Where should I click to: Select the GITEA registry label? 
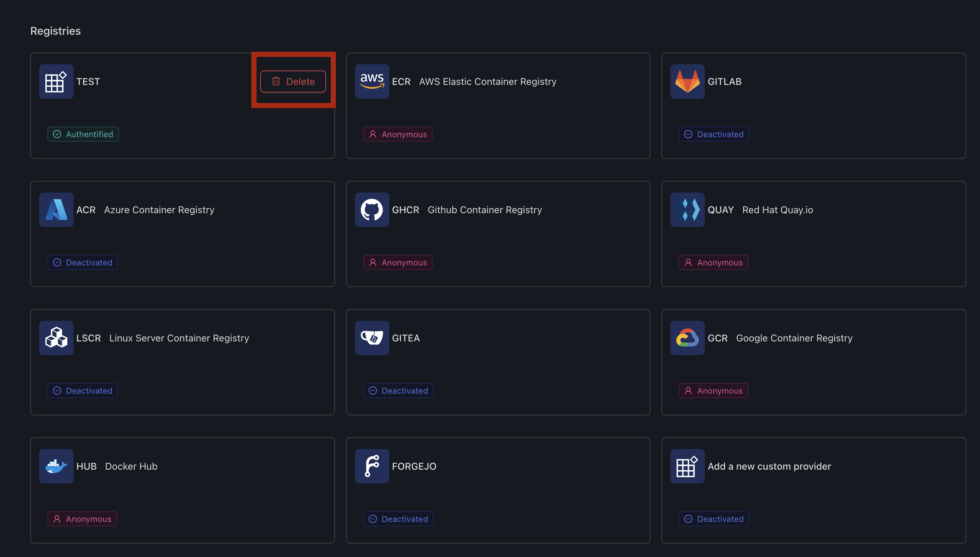(x=405, y=338)
